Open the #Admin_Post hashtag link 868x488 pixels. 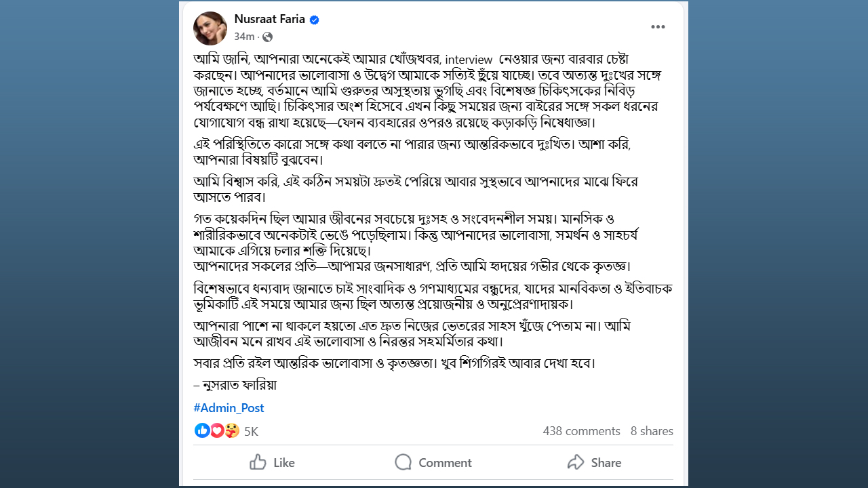coord(229,408)
